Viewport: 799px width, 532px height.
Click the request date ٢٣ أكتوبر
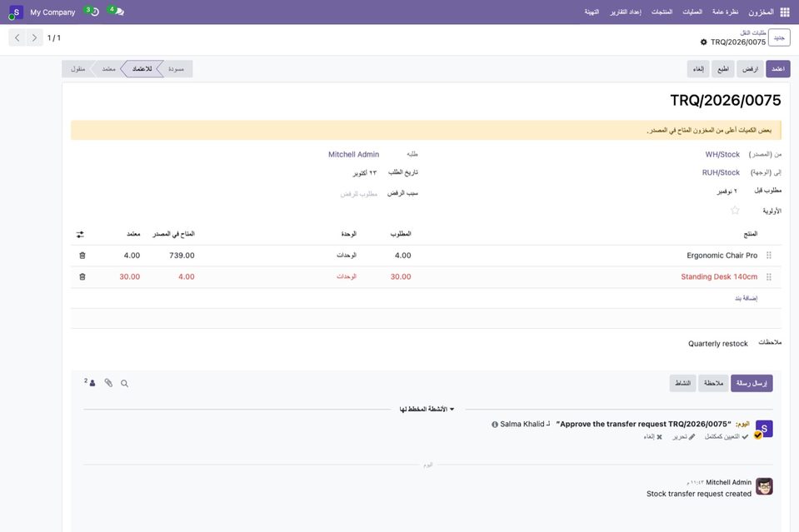365,173
